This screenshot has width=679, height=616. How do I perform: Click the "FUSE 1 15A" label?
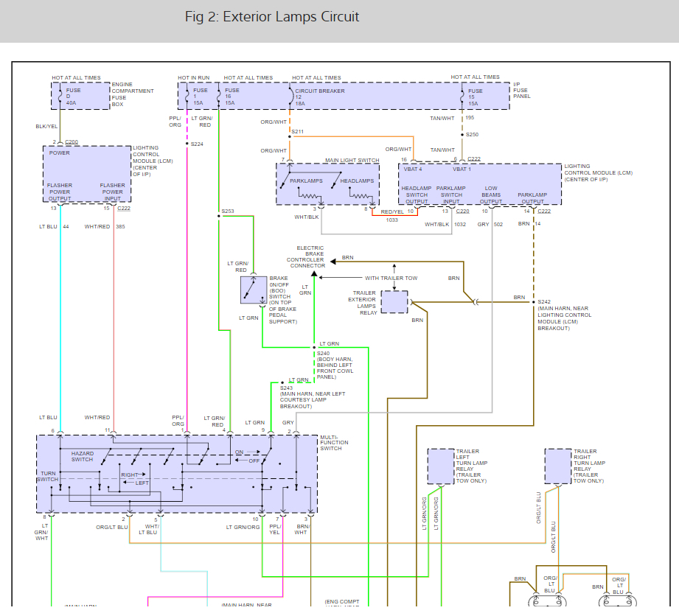click(x=200, y=97)
